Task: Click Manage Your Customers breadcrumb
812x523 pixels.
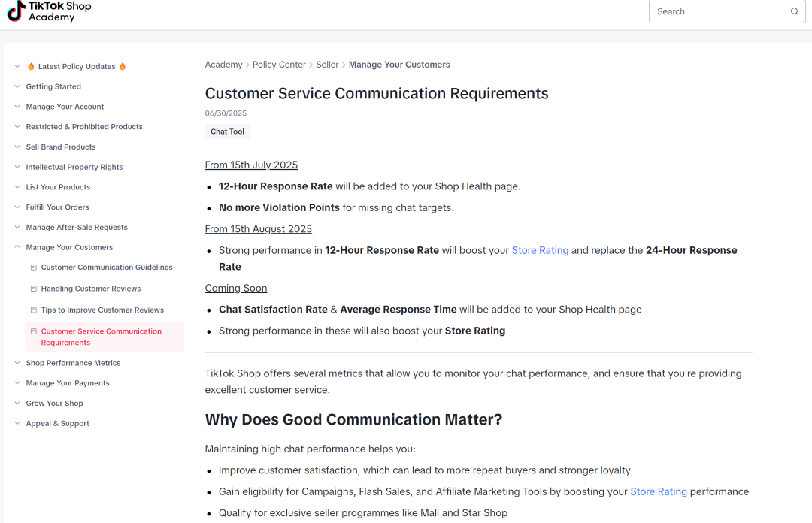Action: [x=398, y=65]
